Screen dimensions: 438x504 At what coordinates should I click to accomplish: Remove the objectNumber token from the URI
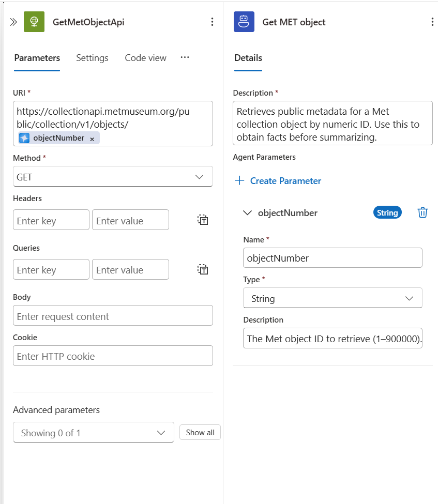pos(92,138)
